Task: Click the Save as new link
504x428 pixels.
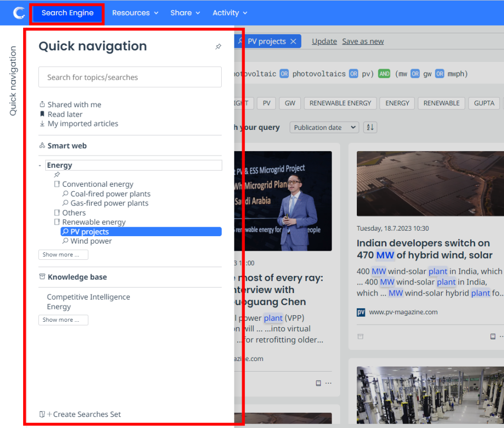Action: [x=362, y=41]
